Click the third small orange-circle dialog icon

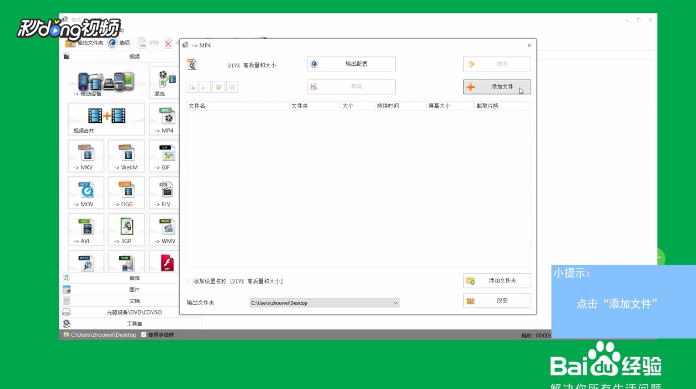click(218, 87)
